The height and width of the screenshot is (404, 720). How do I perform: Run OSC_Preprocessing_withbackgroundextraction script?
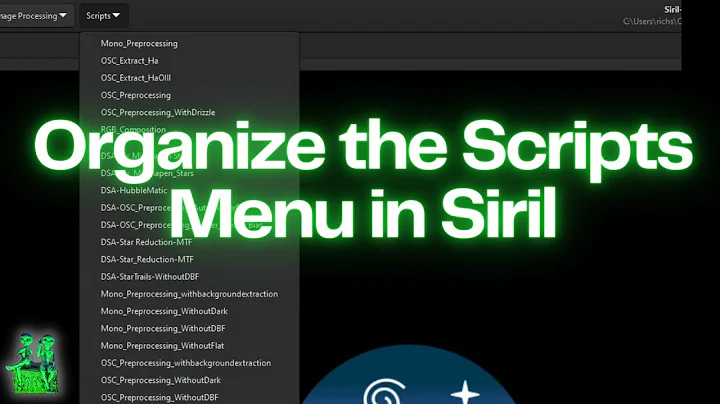pos(186,363)
